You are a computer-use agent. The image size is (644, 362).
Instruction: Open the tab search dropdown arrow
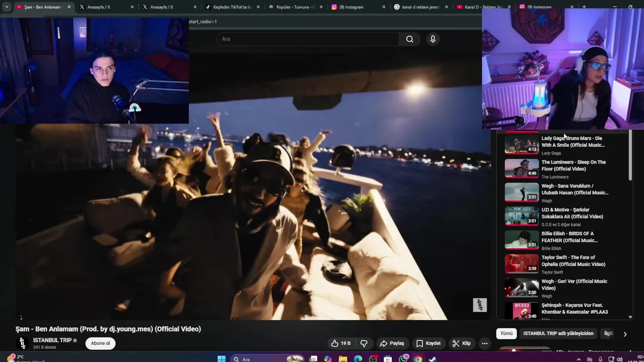tap(7, 7)
